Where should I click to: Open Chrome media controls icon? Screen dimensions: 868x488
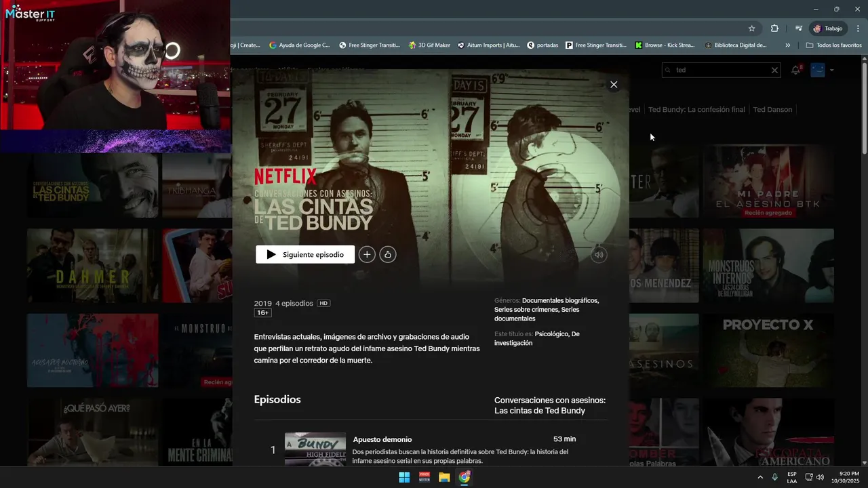click(799, 28)
